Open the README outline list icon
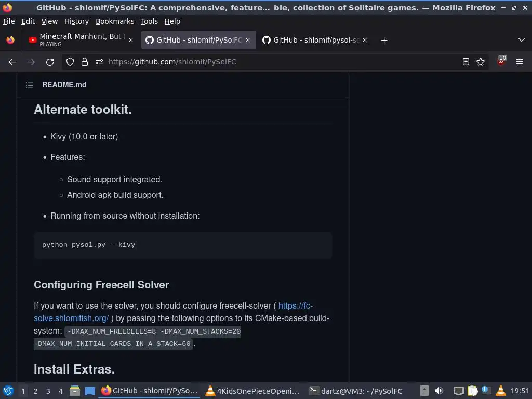The image size is (532, 399). coord(30,85)
